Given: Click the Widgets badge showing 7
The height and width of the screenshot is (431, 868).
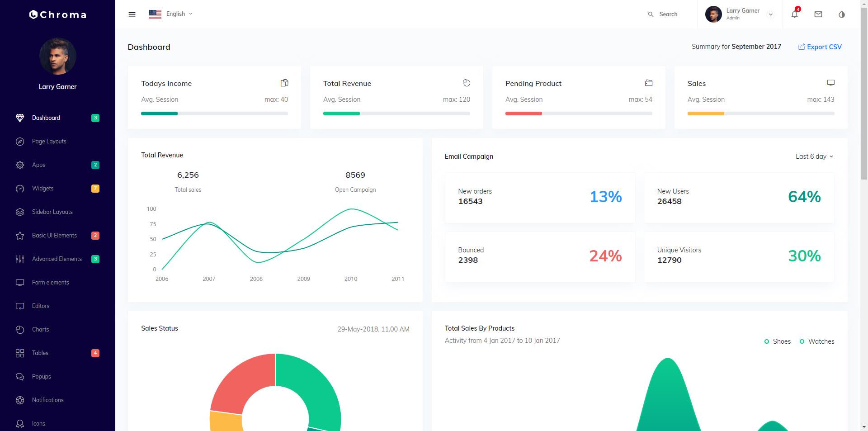Looking at the screenshot, I should pyautogui.click(x=95, y=189).
